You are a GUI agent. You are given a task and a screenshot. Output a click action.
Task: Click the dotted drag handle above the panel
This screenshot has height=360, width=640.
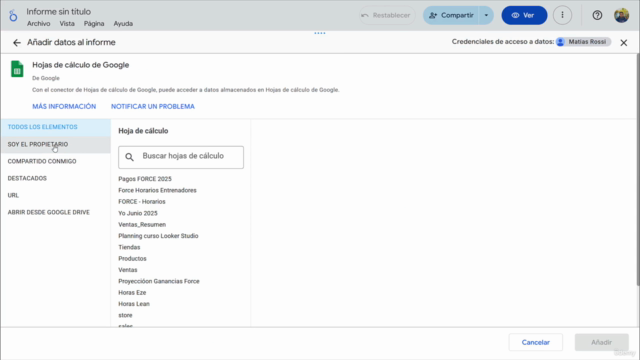(320, 33)
